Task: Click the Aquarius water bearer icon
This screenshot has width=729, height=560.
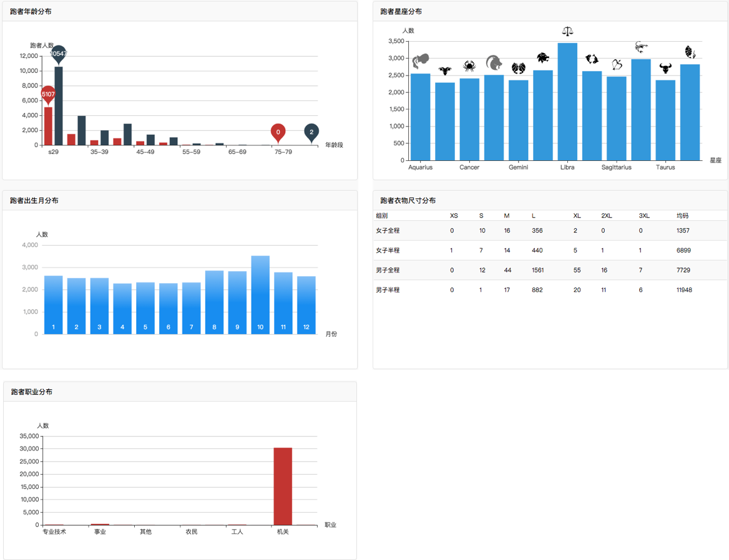Action: 421,61
